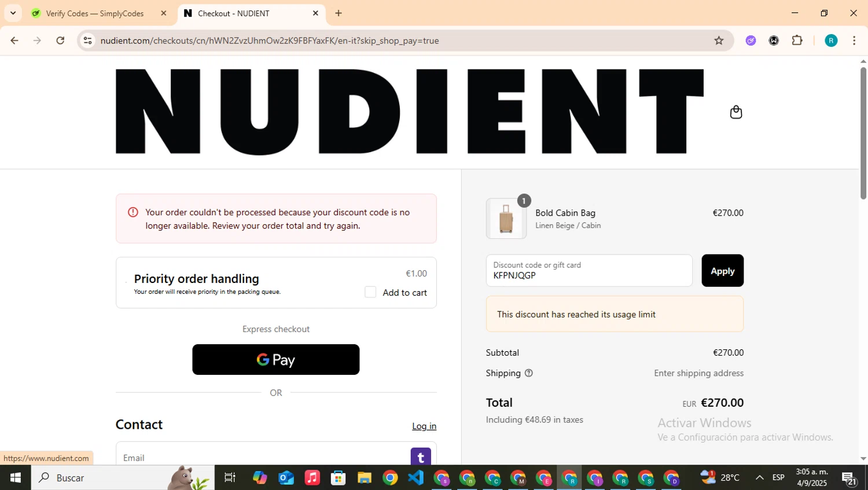The image size is (868, 490).
Task: Launch Copilot from the taskbar
Action: coord(260,477)
